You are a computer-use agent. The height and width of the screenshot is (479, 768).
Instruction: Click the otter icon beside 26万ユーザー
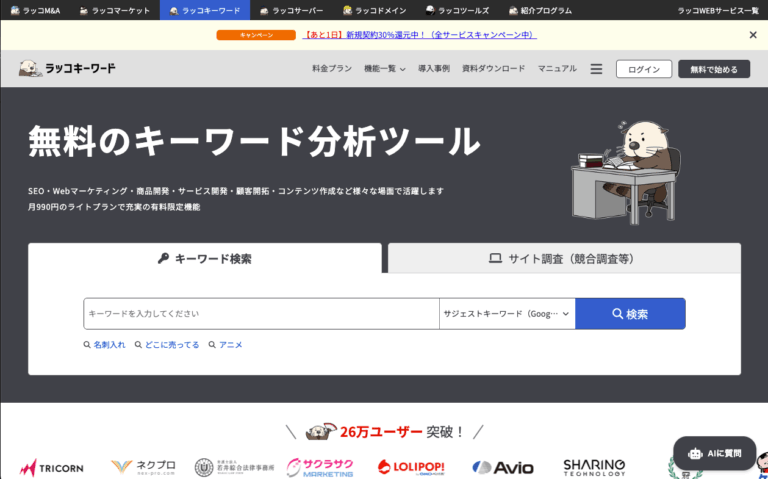[321, 431]
